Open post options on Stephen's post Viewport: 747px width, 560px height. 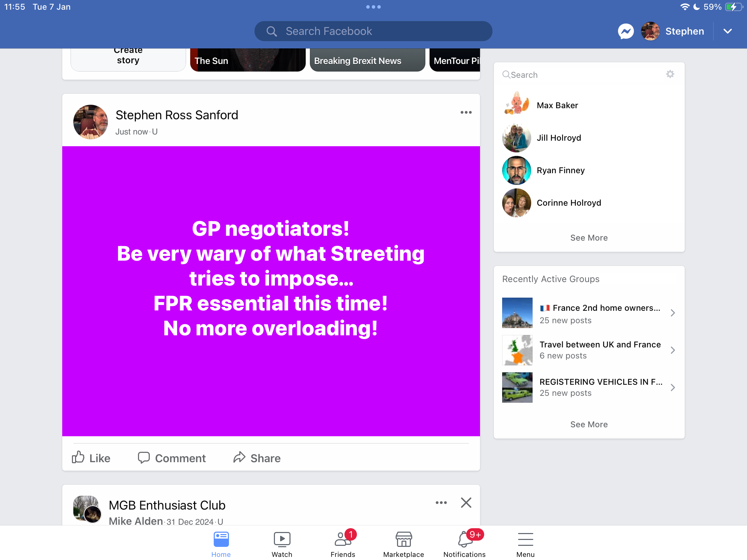[x=466, y=112]
